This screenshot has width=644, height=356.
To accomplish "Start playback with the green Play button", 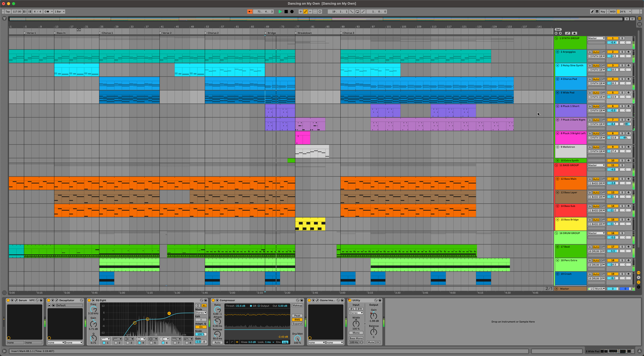I will coord(280,11).
